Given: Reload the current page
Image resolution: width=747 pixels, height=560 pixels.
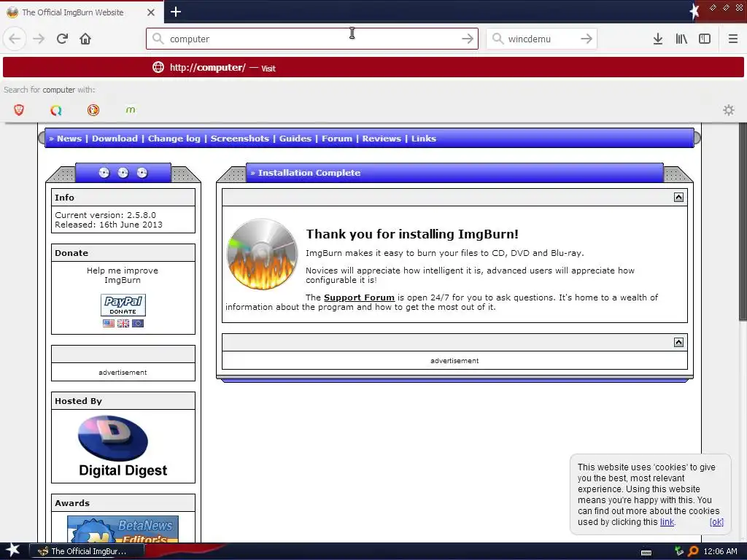Looking at the screenshot, I should coord(62,39).
